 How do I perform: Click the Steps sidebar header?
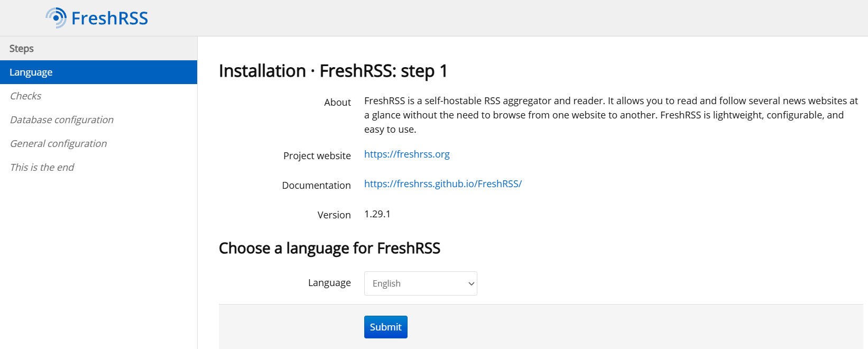[21, 48]
